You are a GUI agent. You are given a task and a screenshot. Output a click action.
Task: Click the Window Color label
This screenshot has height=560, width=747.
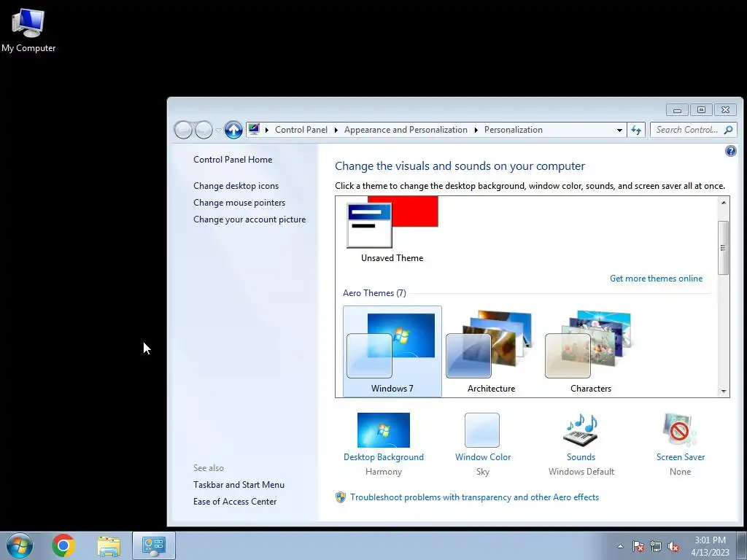point(483,457)
